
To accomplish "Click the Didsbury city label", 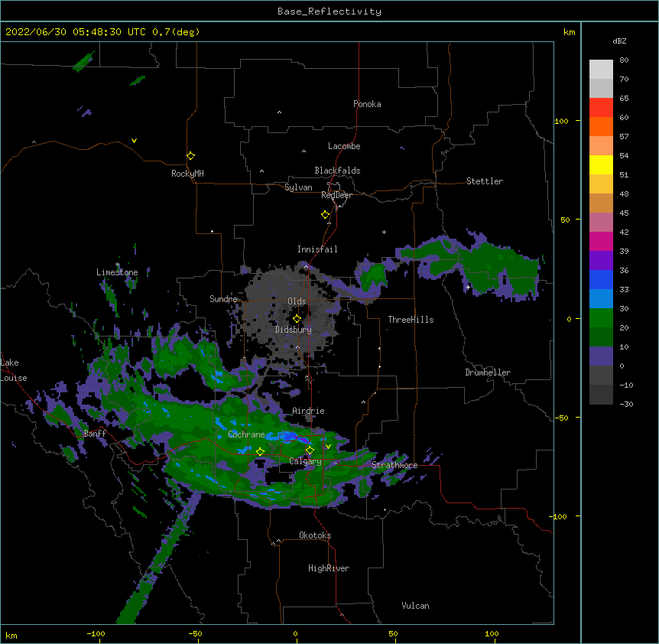I will click(294, 330).
